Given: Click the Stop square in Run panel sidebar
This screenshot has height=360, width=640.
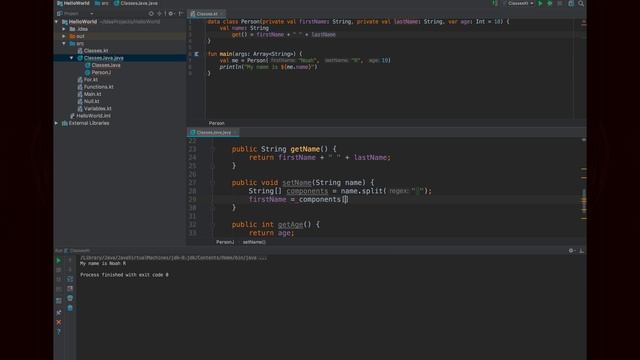Looking at the screenshot, I should [59, 270].
